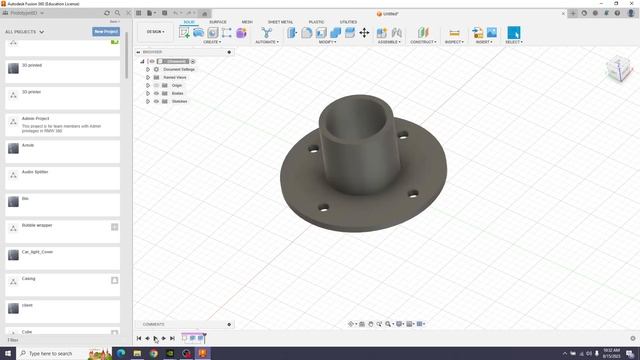
Task: Click the Save icon in quick access toolbar
Action: coord(164,13)
